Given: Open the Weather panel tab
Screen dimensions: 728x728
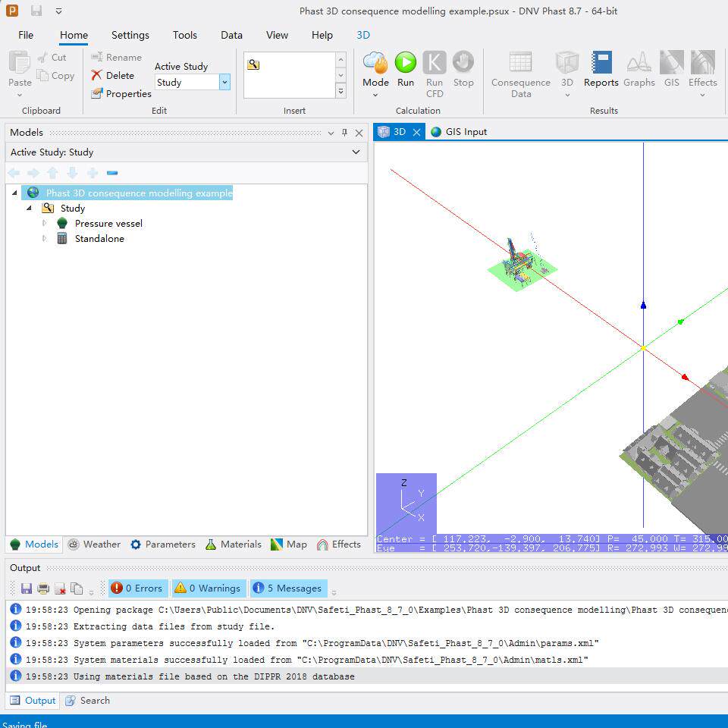Looking at the screenshot, I should 94,544.
